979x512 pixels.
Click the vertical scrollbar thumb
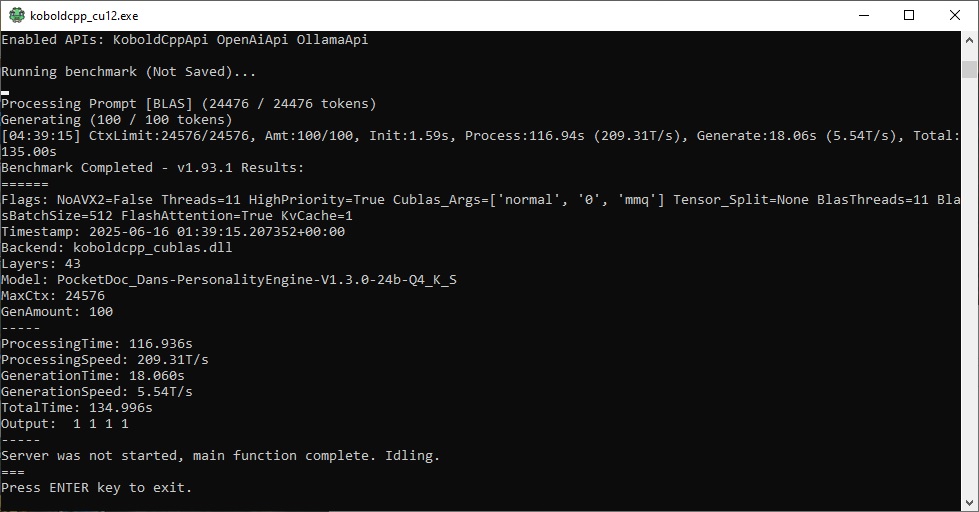coord(969,69)
